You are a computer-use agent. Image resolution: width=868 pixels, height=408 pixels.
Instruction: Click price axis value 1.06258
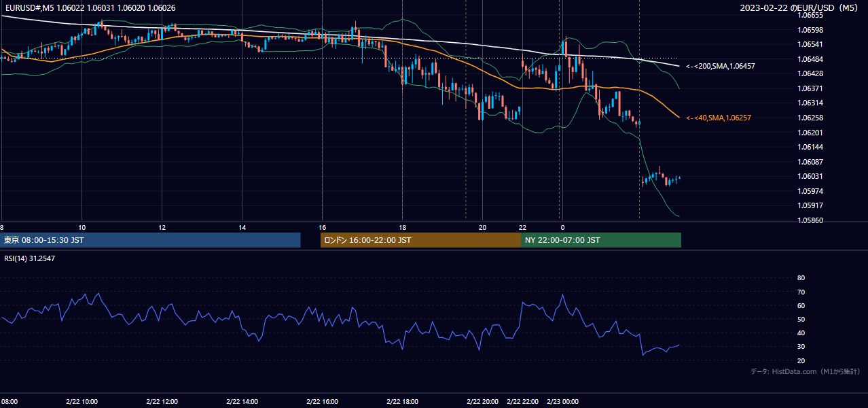810,118
